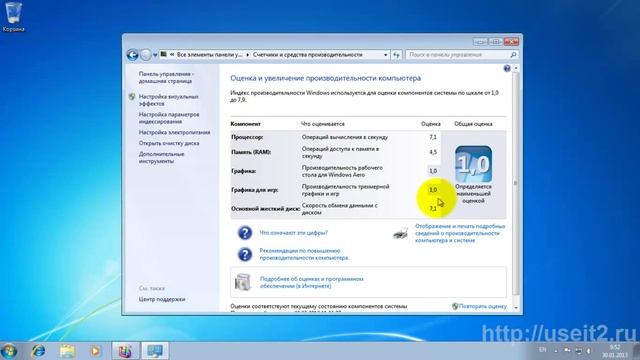Click the 'Графика для игр' score 1,0
This screenshot has width=640, height=360.
pyautogui.click(x=433, y=190)
